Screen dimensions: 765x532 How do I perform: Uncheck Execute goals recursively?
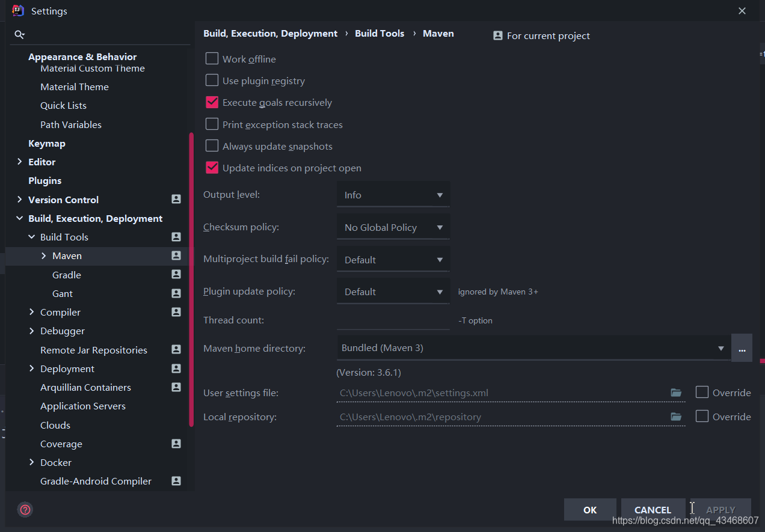click(x=212, y=102)
